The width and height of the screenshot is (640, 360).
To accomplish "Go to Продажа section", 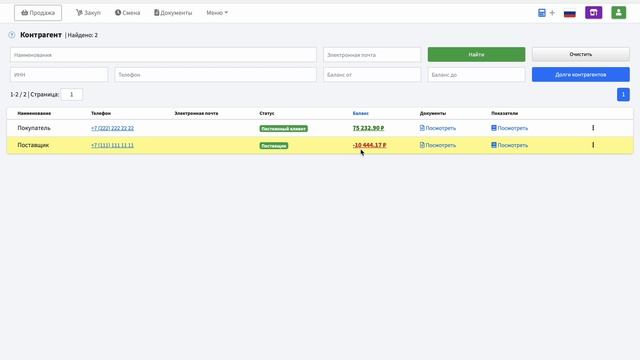I will point(38,13).
